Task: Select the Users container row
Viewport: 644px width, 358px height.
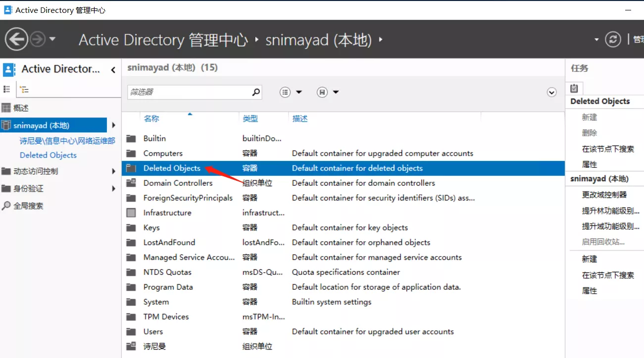Action: click(x=153, y=332)
